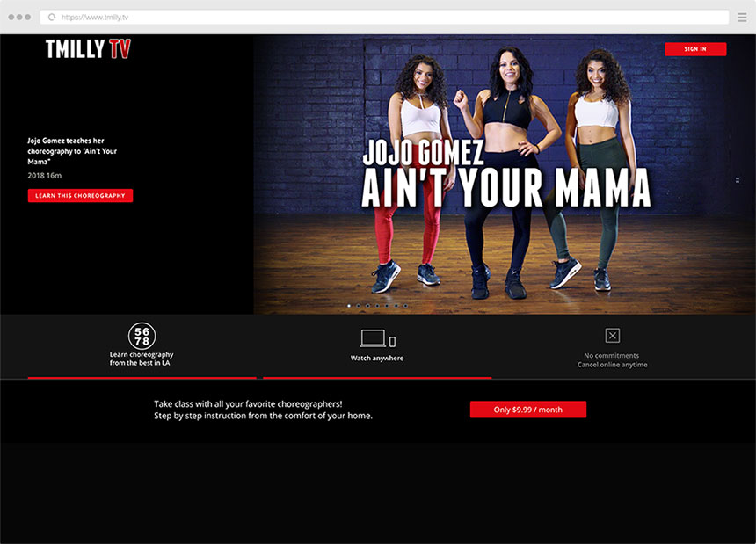Open the browser hamburger menu

742,17
